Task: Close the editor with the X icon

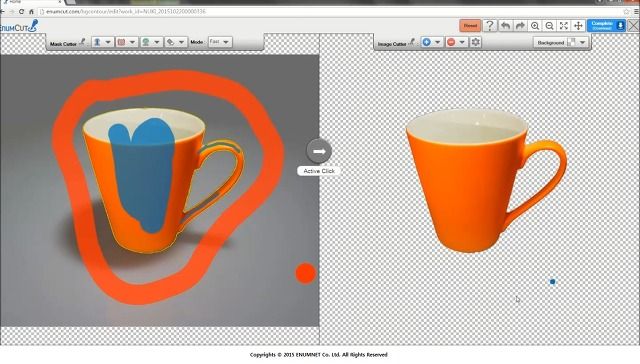Action: [633, 26]
